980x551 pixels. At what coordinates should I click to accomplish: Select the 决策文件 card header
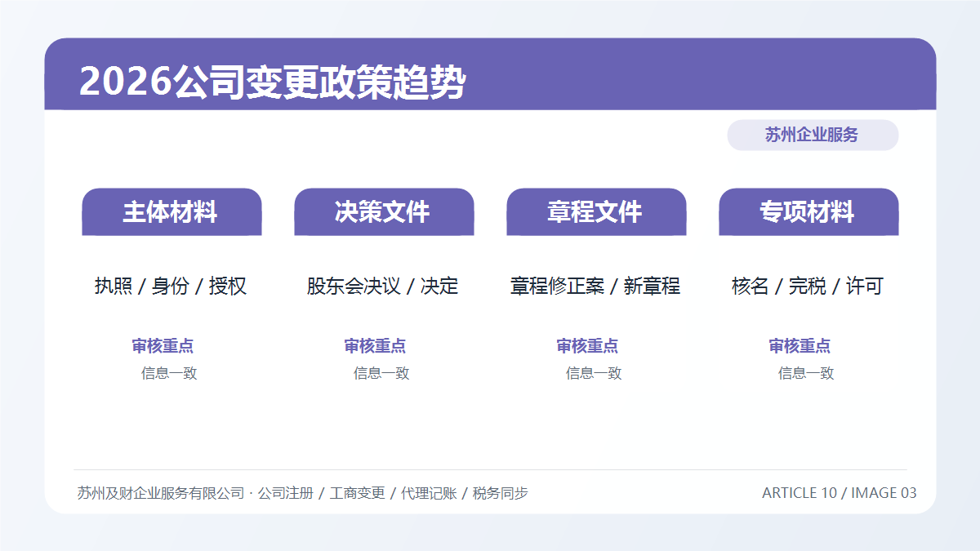[384, 212]
